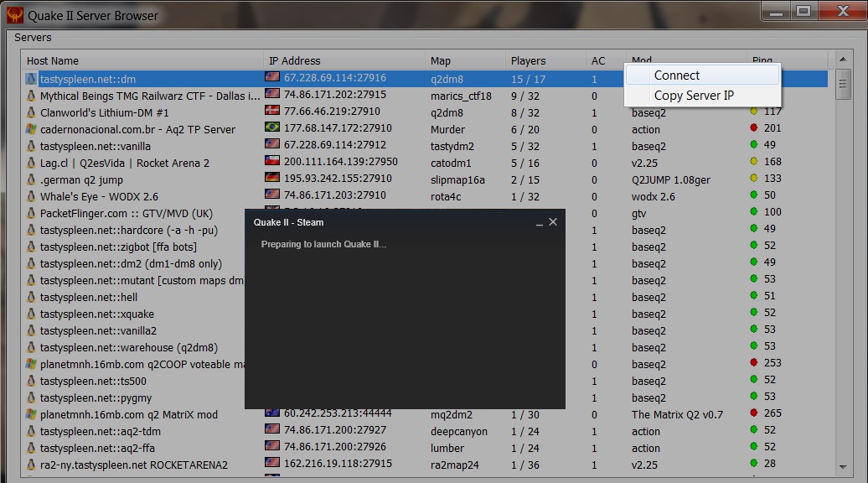Click the Linux icon beside tastyspleen.net::dm
868x483 pixels.
coord(31,79)
